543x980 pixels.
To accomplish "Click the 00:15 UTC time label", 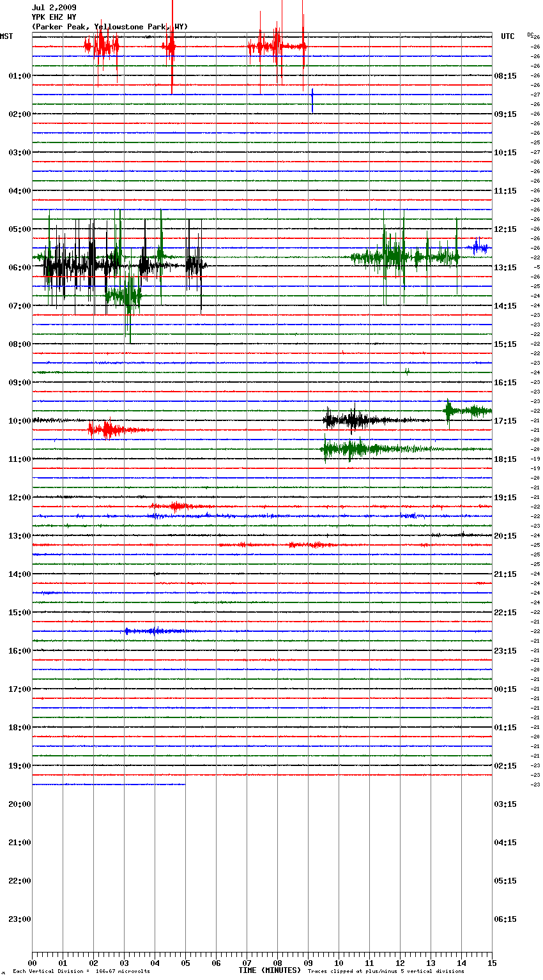I will (505, 689).
